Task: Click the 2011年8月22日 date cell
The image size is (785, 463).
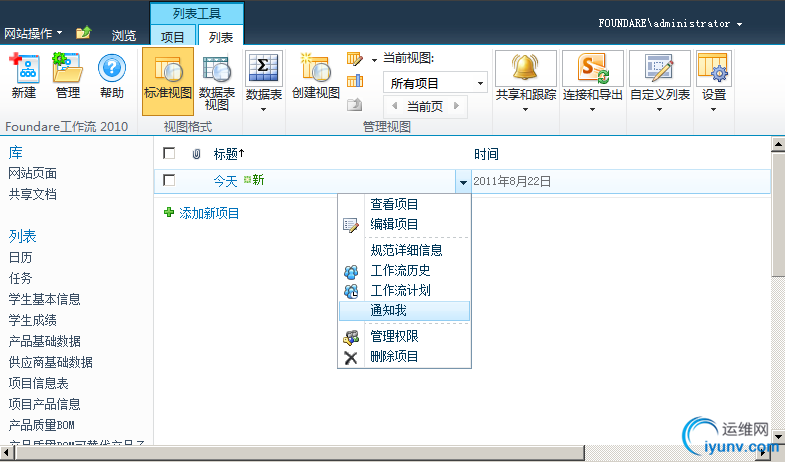Action: [x=512, y=181]
